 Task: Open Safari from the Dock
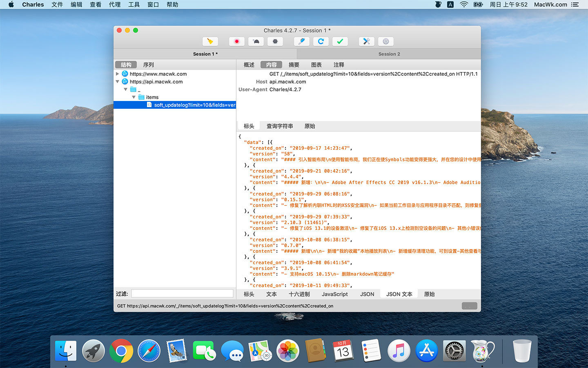[x=149, y=351]
